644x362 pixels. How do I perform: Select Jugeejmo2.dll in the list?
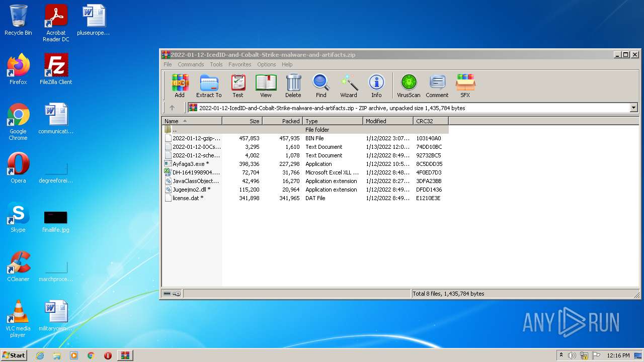pos(305,190)
